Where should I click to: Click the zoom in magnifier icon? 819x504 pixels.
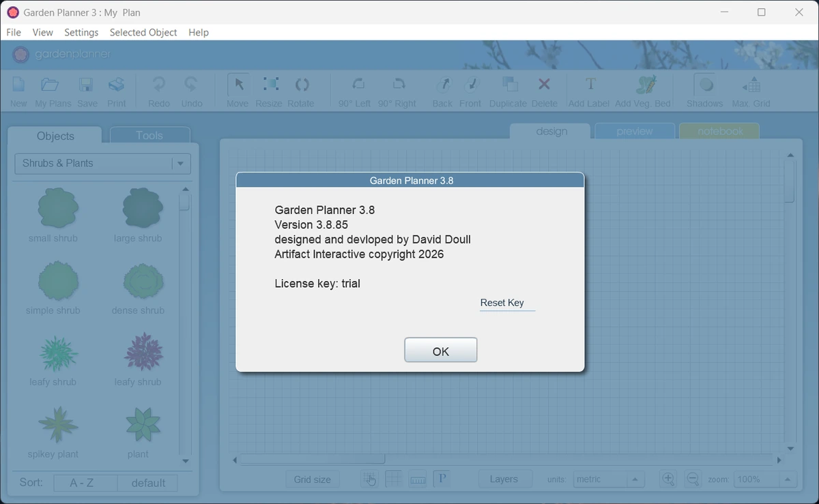[x=668, y=479]
